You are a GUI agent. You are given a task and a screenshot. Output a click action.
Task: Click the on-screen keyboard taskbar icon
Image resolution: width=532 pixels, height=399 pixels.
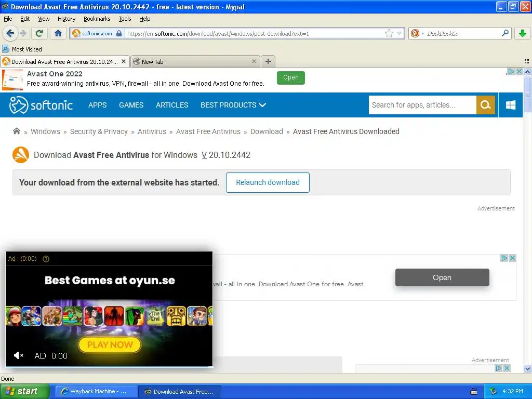474,392
